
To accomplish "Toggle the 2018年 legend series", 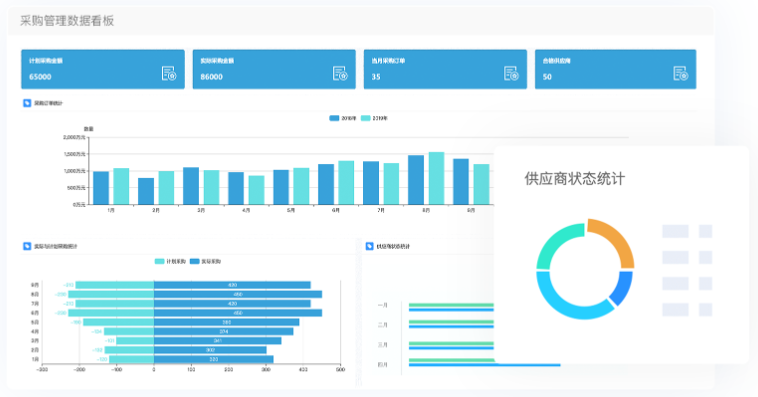I will pos(343,118).
